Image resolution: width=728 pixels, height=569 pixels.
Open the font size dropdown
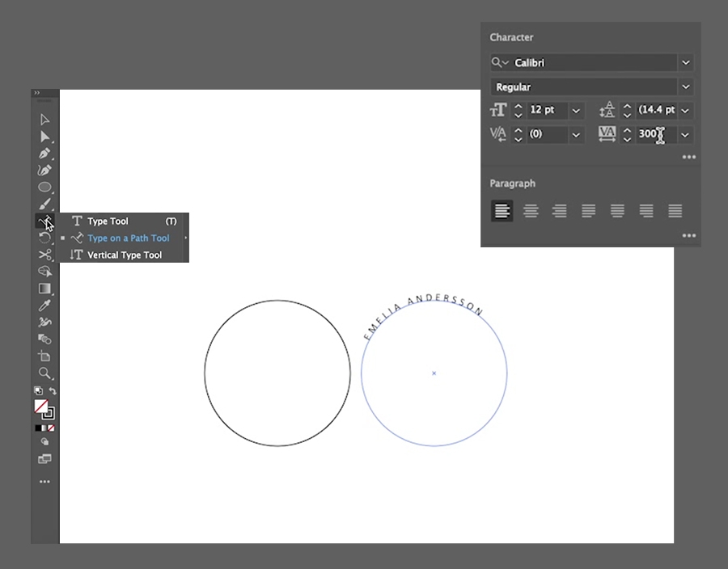[576, 111]
